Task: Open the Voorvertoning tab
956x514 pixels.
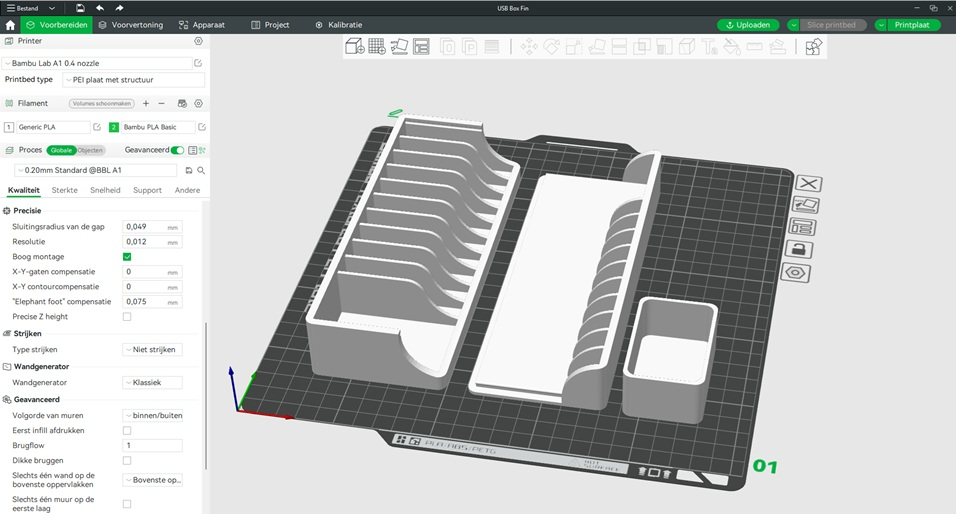Action: point(130,25)
